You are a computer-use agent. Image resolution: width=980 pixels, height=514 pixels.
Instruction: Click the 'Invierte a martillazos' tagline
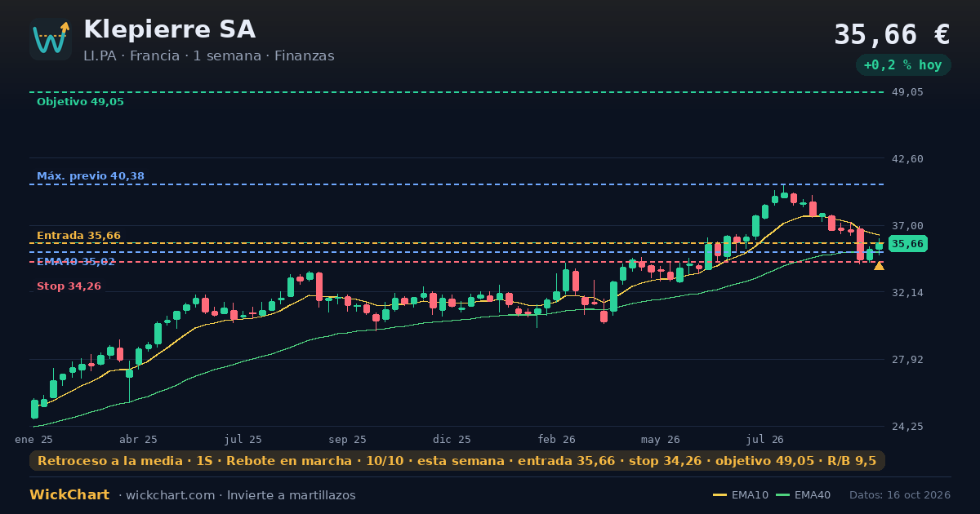click(292, 495)
